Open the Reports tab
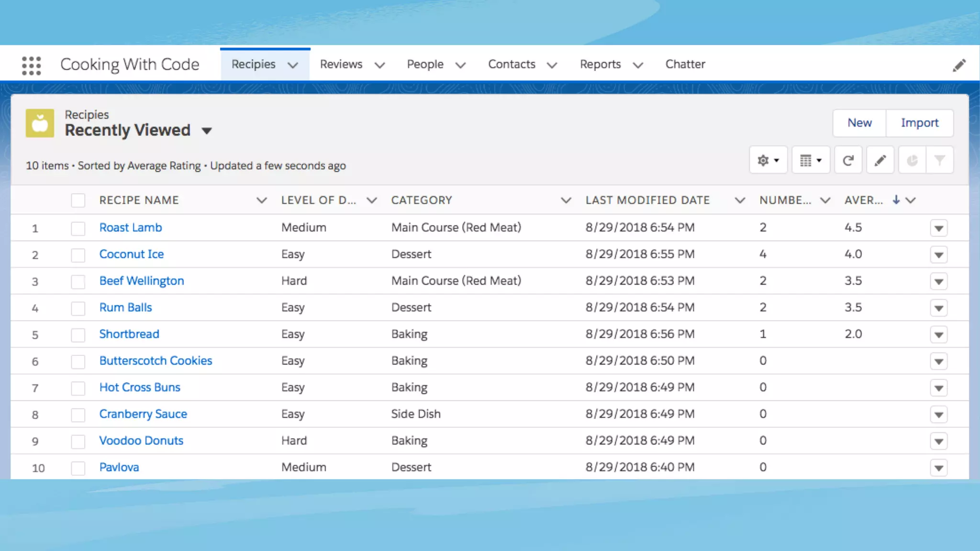Viewport: 980px width, 551px height. coord(600,64)
